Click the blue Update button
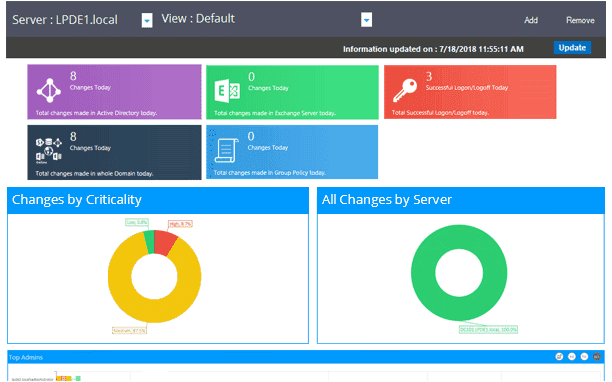This screenshot has width=612, height=382. 572,48
